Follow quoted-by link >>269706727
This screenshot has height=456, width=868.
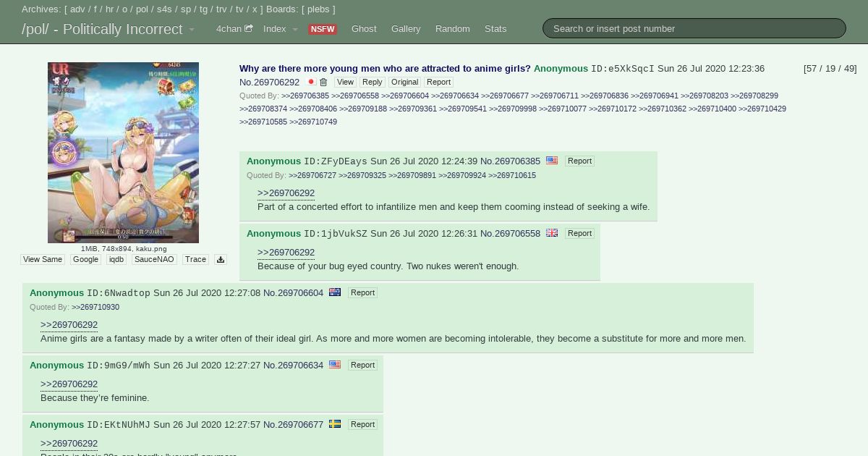(x=312, y=175)
